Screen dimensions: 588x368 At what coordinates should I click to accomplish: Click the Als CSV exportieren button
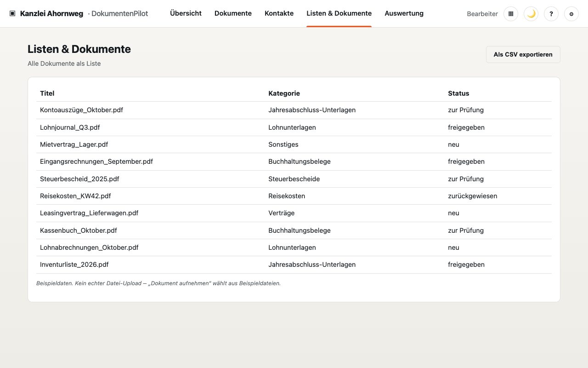tap(523, 54)
